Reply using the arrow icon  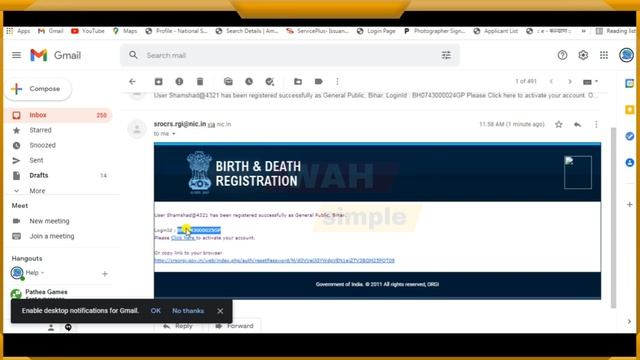(577, 124)
